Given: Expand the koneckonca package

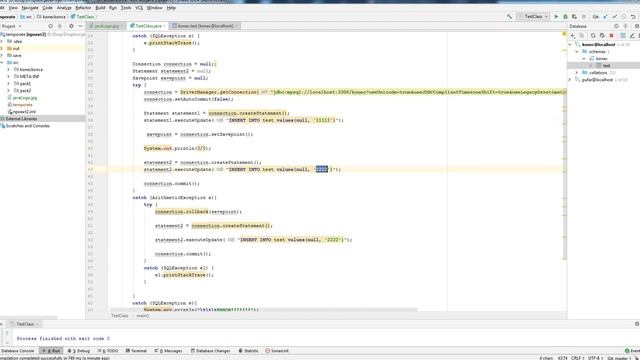Looking at the screenshot, I should pos(9,69).
